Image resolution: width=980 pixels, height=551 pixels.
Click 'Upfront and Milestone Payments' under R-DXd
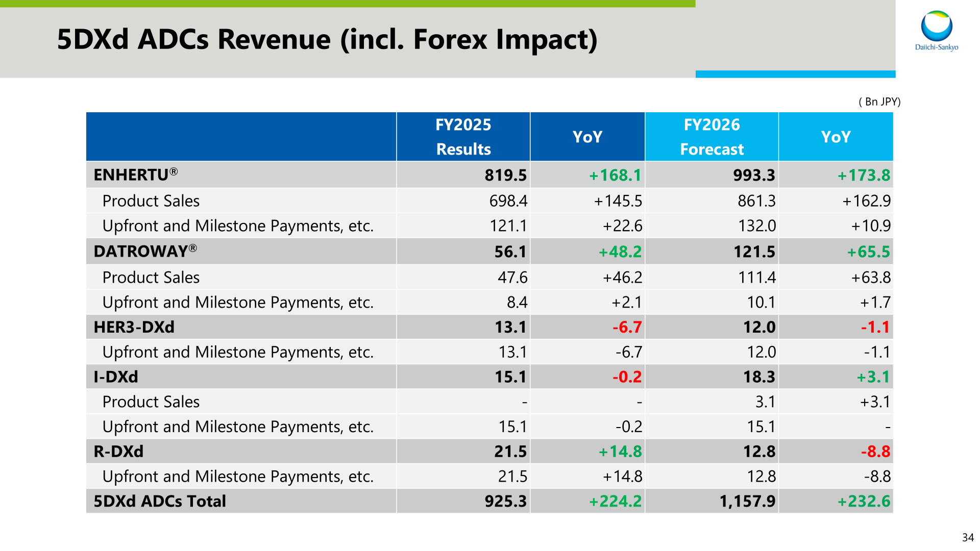pos(238,476)
